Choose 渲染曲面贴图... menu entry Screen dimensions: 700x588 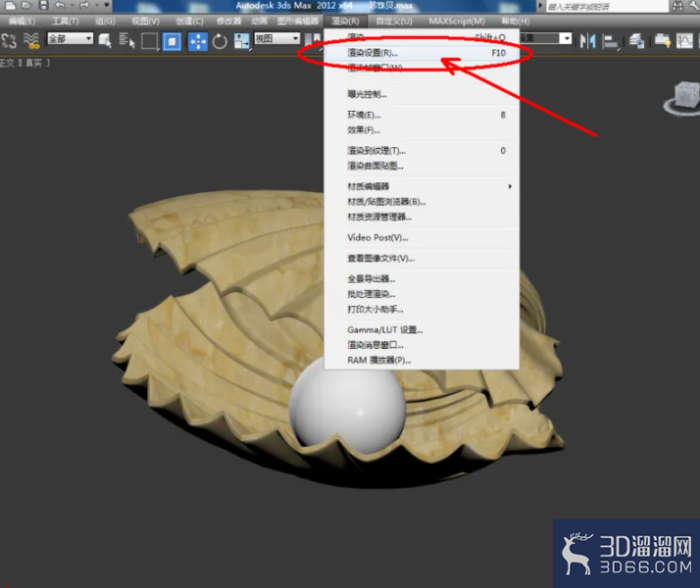pyautogui.click(x=422, y=166)
